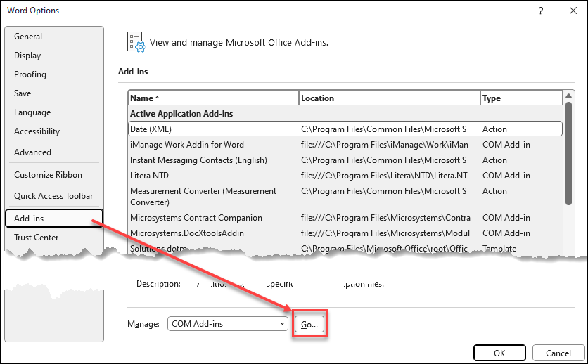Screen dimensions: 588x364
Task: Select the Trust Center category
Action: [37, 238]
